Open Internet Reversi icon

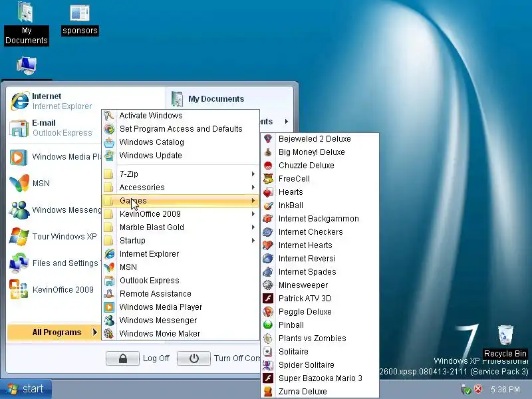click(x=268, y=259)
